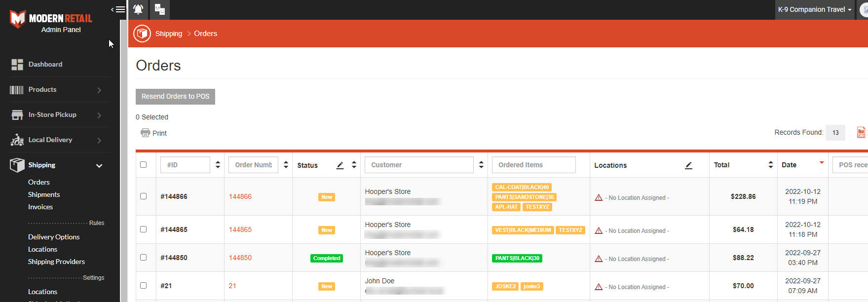Click the JOSKE2 item tag
Viewport: 868px width, 302px height.
coord(505,286)
